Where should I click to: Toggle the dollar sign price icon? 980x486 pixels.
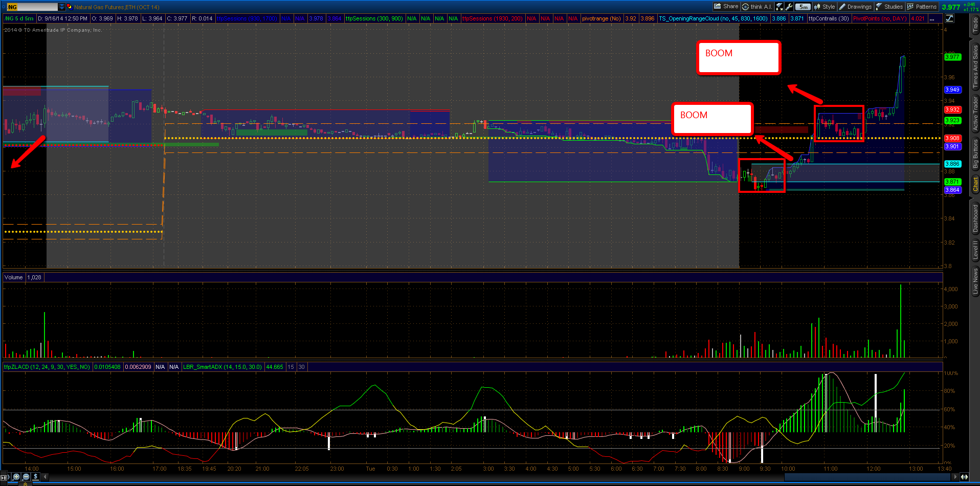tap(36, 477)
